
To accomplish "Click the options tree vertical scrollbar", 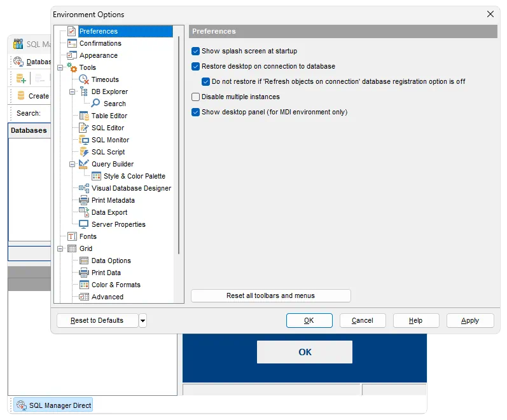I will [179, 146].
